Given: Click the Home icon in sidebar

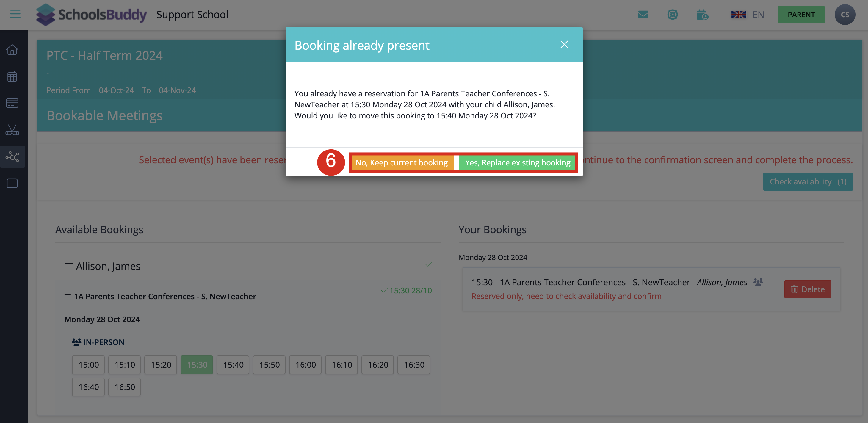Looking at the screenshot, I should pos(12,50).
